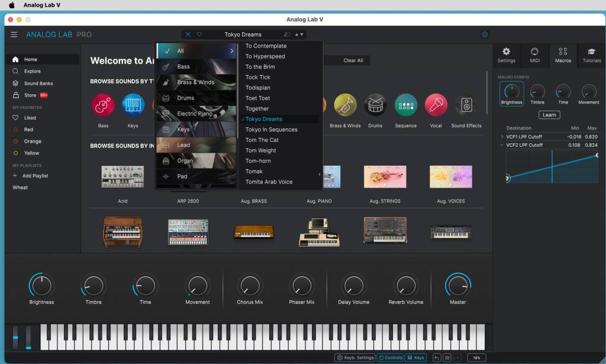Select the Drums type circle icon
Screen dimensions: 606x364
375,105
